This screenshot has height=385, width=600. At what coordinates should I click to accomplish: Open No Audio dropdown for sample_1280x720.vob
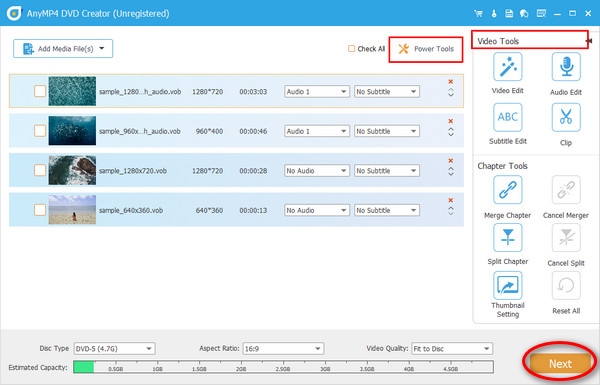tap(316, 171)
